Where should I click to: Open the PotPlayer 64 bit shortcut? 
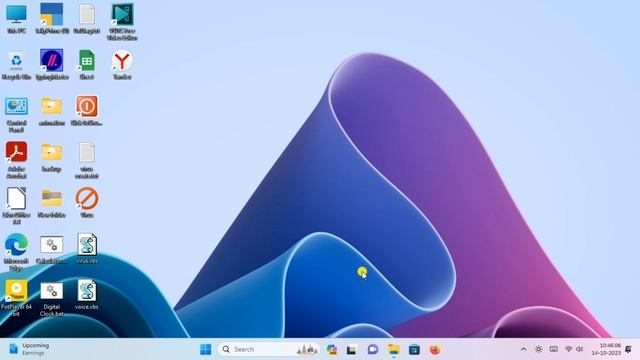click(x=16, y=298)
